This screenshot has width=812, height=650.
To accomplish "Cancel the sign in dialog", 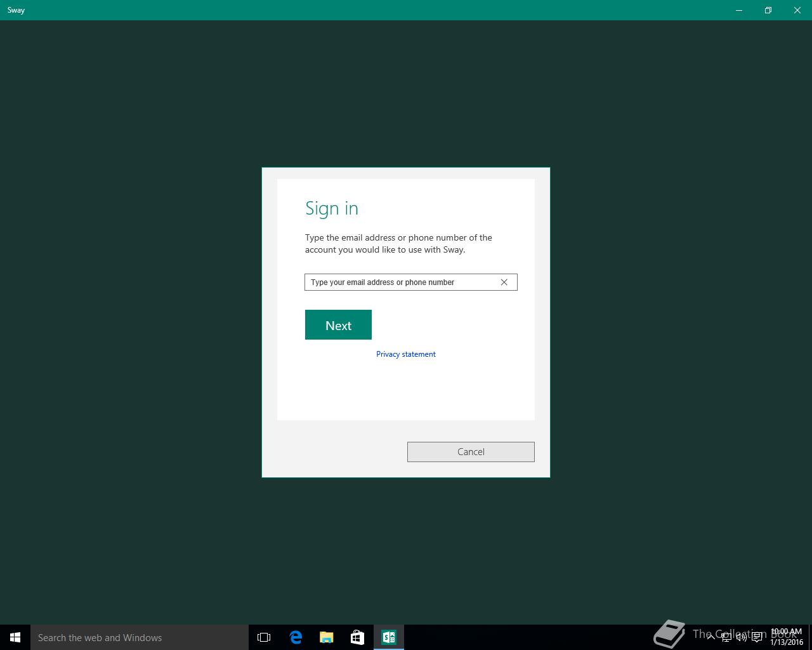I will coord(471,452).
